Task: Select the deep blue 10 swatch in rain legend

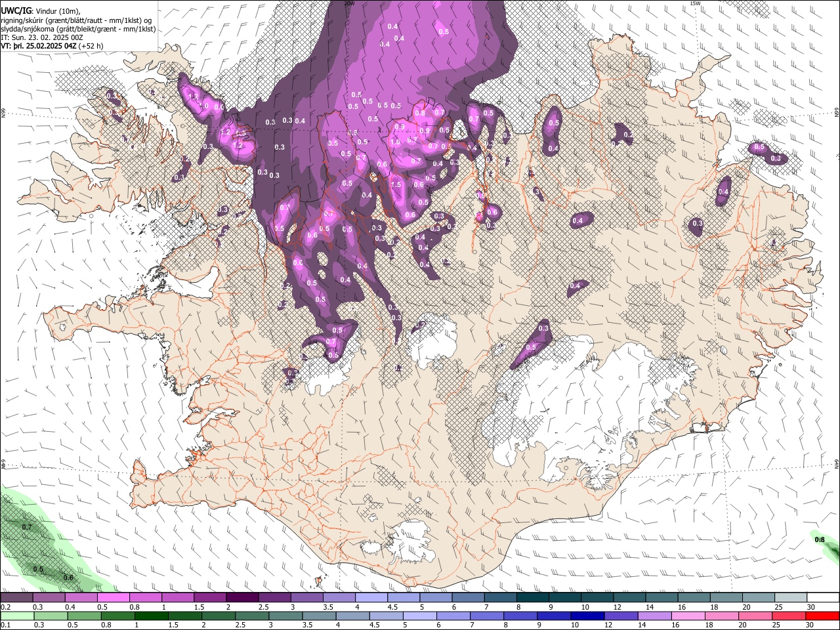Action: tap(588, 616)
